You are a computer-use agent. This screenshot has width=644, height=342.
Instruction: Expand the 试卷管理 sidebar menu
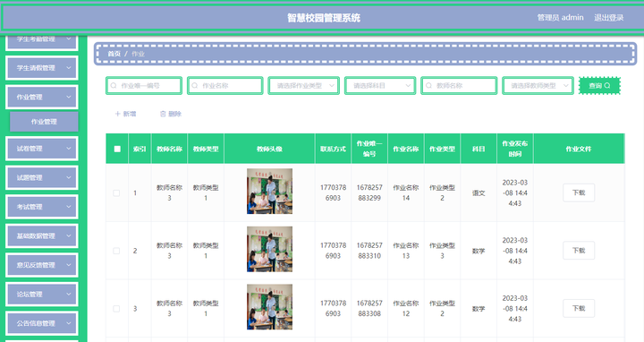pyautogui.click(x=42, y=149)
